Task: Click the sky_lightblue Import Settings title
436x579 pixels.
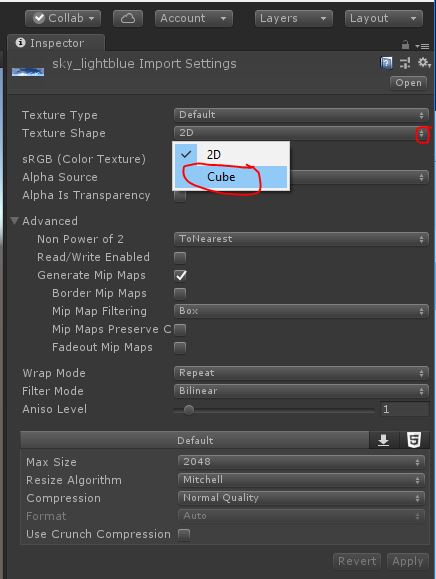Action: pos(144,64)
